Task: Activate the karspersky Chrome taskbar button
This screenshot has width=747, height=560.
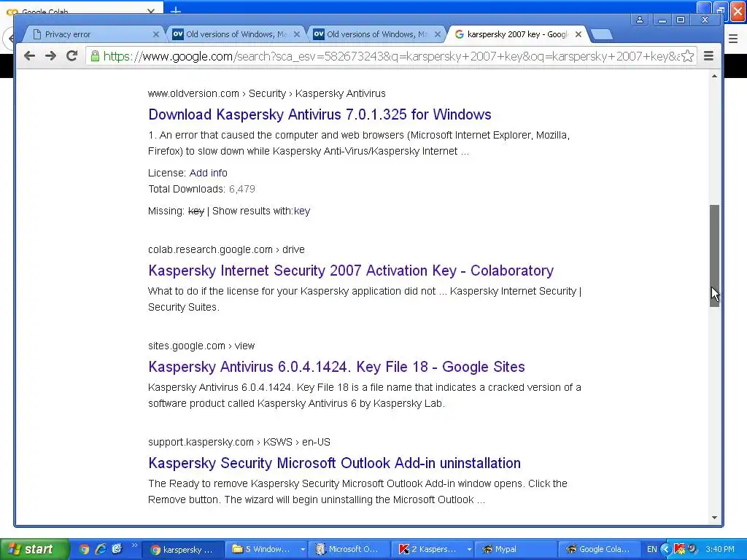Action: (x=184, y=550)
